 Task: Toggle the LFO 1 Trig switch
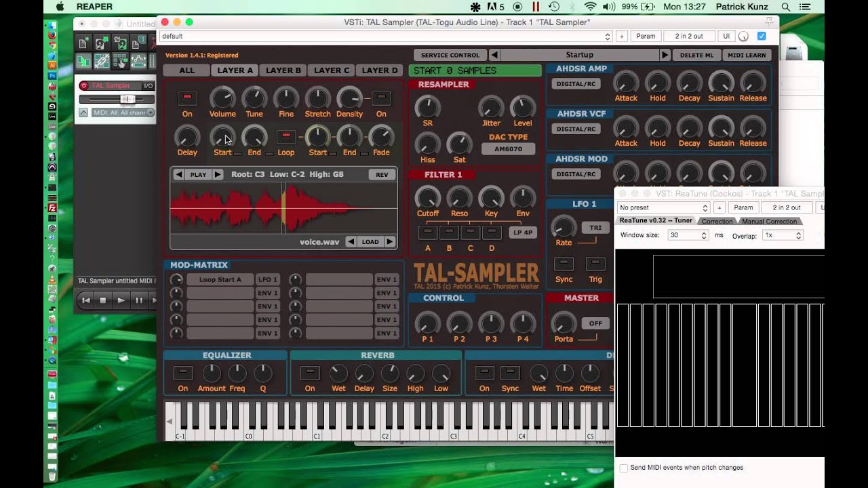tap(595, 264)
